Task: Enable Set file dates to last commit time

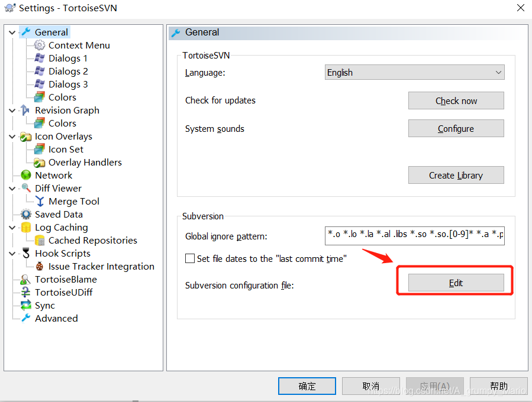Action: (x=190, y=258)
